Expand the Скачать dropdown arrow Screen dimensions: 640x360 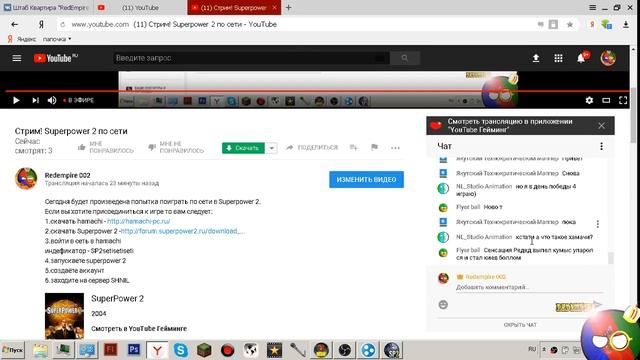tap(271, 148)
